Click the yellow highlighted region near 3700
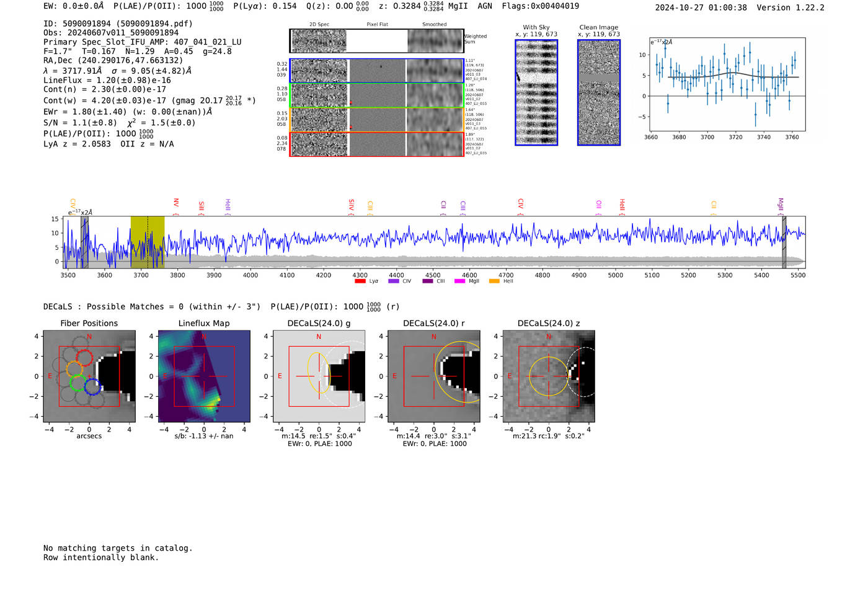The width and height of the screenshot is (868, 591). coord(148,242)
